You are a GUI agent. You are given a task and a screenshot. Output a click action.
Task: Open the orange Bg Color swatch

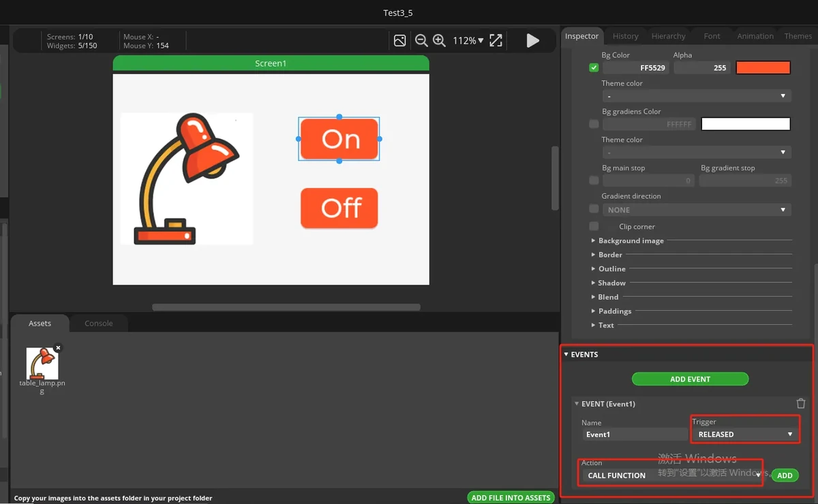pyautogui.click(x=763, y=68)
